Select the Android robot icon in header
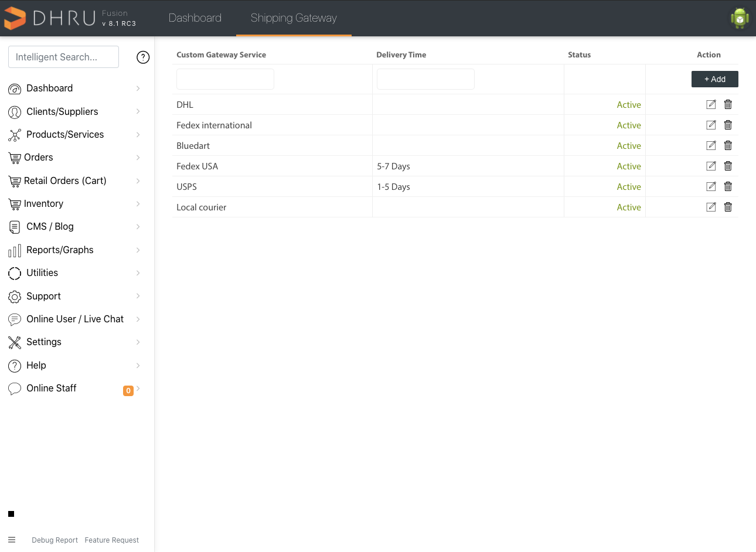The height and width of the screenshot is (552, 756). point(739,18)
